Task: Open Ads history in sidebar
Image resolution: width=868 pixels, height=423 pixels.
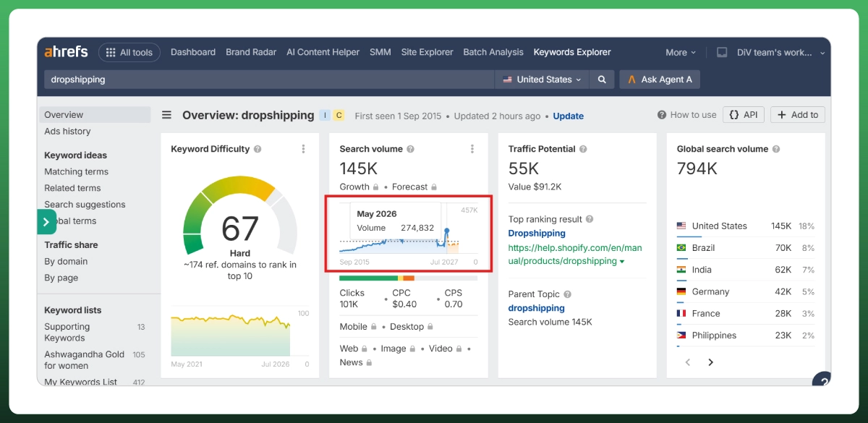Action: [67, 132]
